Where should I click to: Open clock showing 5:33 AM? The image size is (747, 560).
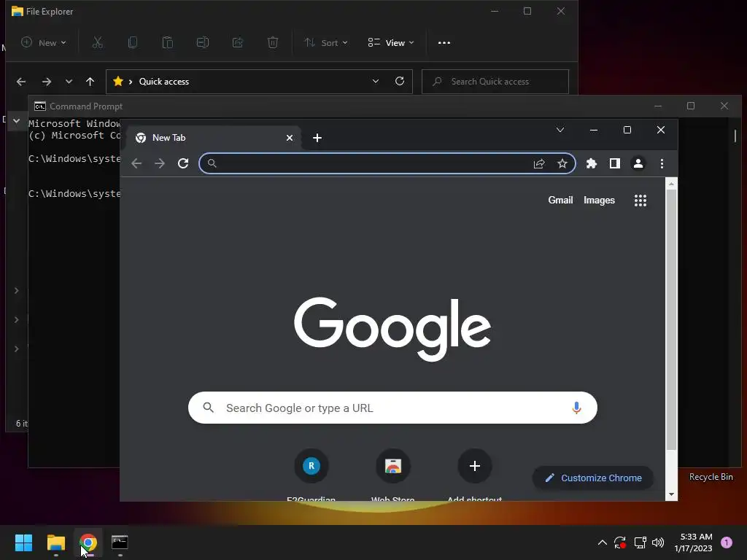tap(694, 542)
